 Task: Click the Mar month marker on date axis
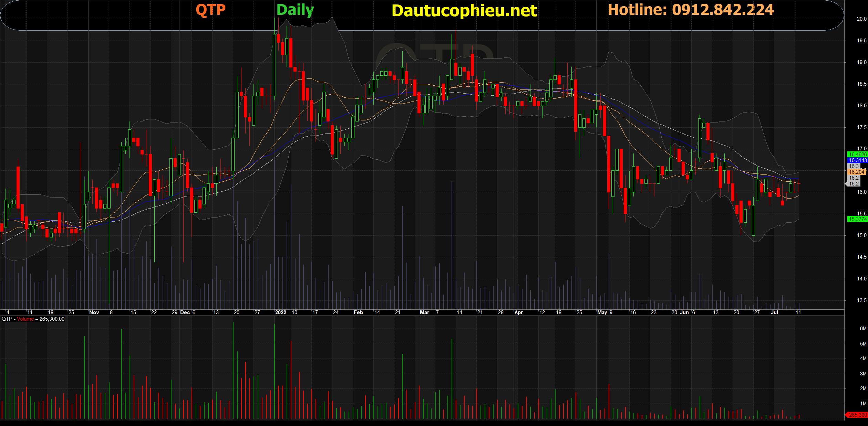coord(424,312)
